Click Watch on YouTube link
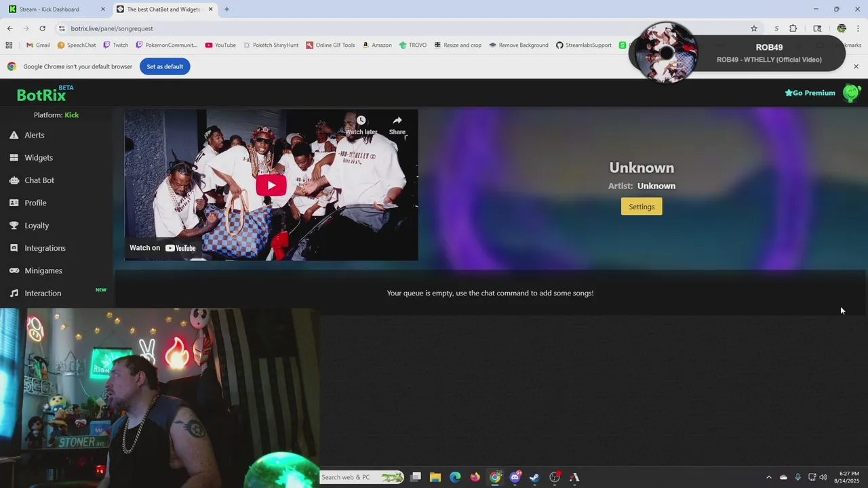Viewport: 868px width, 488px height. click(163, 248)
